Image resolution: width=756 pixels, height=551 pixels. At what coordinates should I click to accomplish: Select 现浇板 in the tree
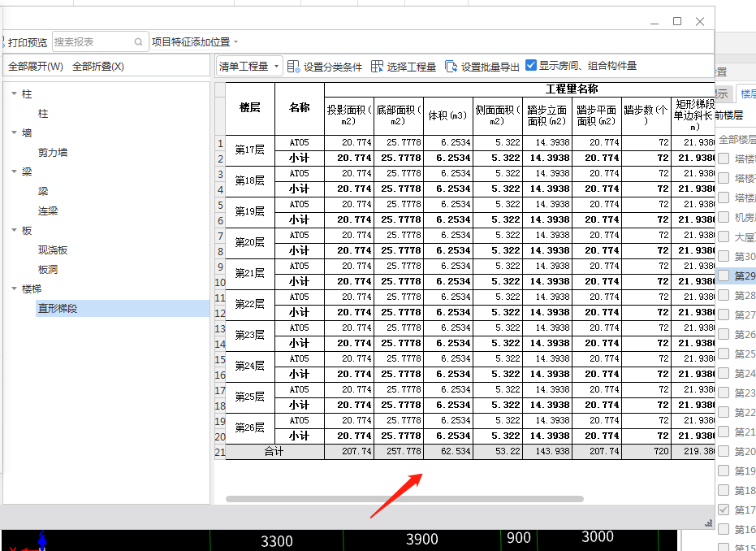click(53, 250)
